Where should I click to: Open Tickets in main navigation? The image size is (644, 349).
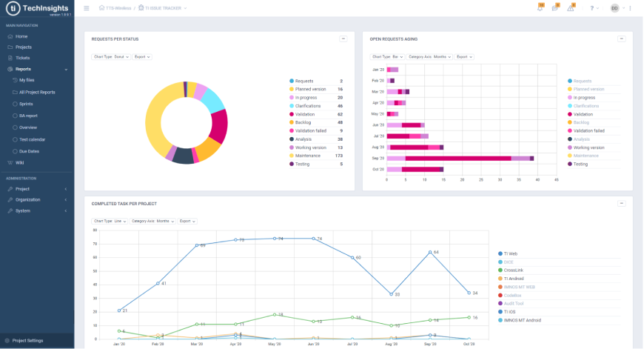pyautogui.click(x=23, y=58)
